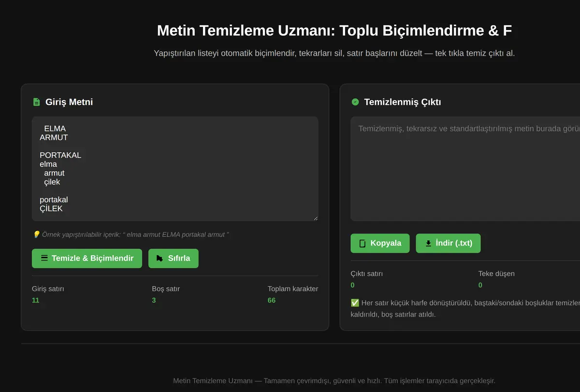The height and width of the screenshot is (392, 580).
Task: Click the Toplam karakter label
Action: click(293, 289)
